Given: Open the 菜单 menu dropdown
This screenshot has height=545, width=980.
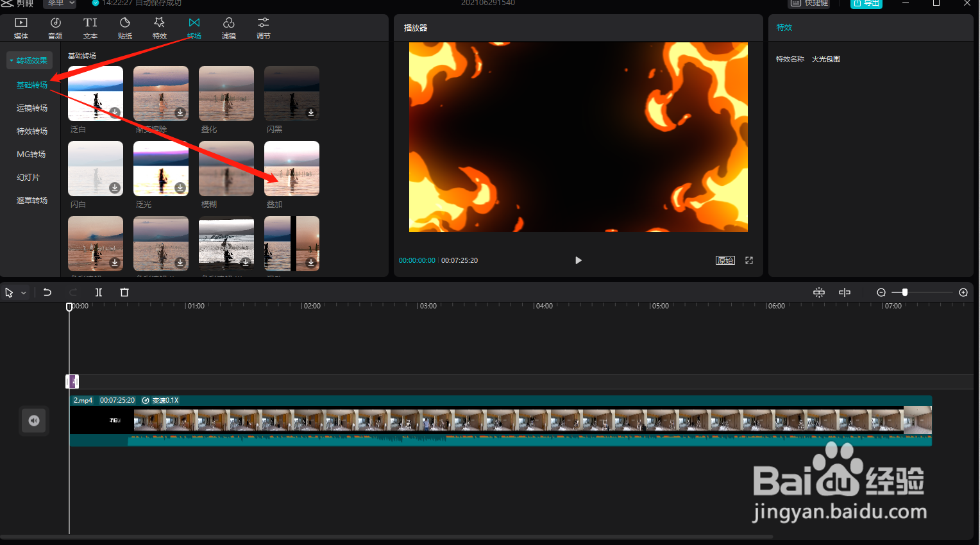Looking at the screenshot, I should [x=60, y=3].
